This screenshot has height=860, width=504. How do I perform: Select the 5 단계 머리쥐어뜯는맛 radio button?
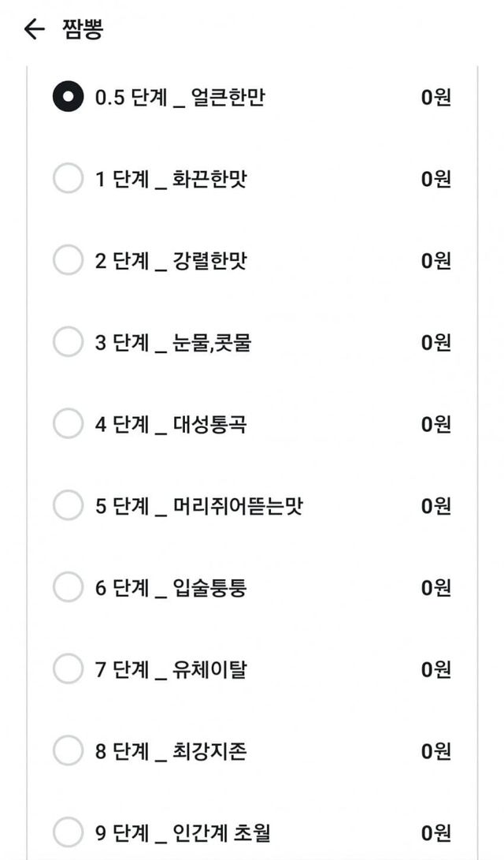click(68, 506)
